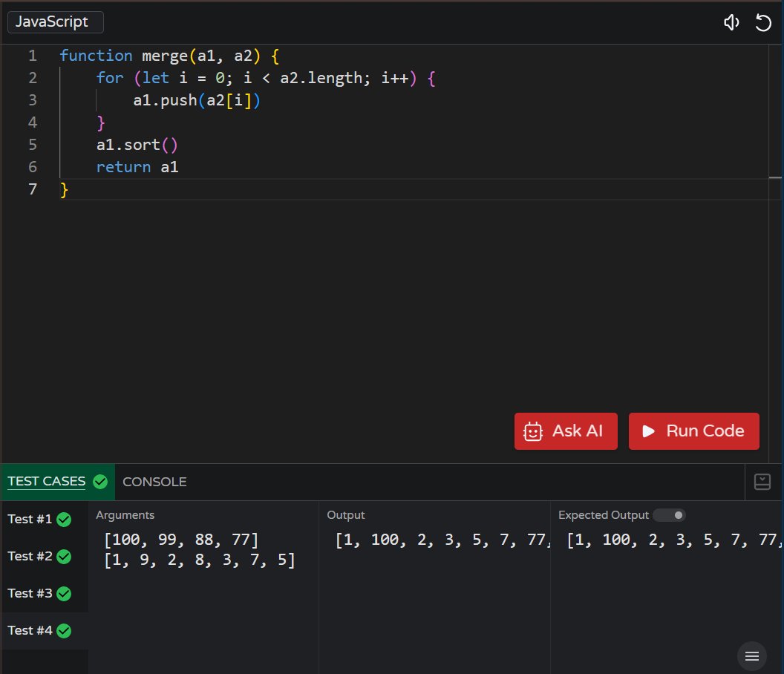Open the bottom-right hamburger menu
Image resolution: width=784 pixels, height=674 pixels.
(x=751, y=656)
